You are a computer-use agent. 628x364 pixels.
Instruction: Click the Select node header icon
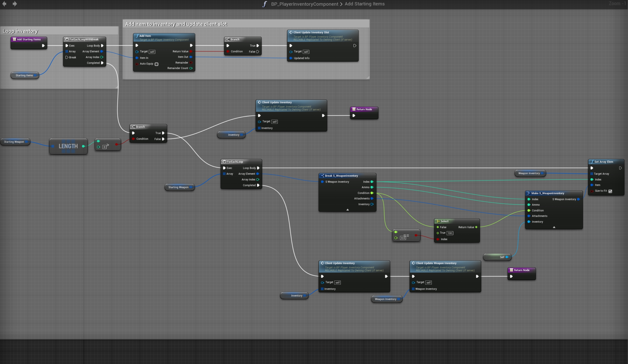[438, 221]
